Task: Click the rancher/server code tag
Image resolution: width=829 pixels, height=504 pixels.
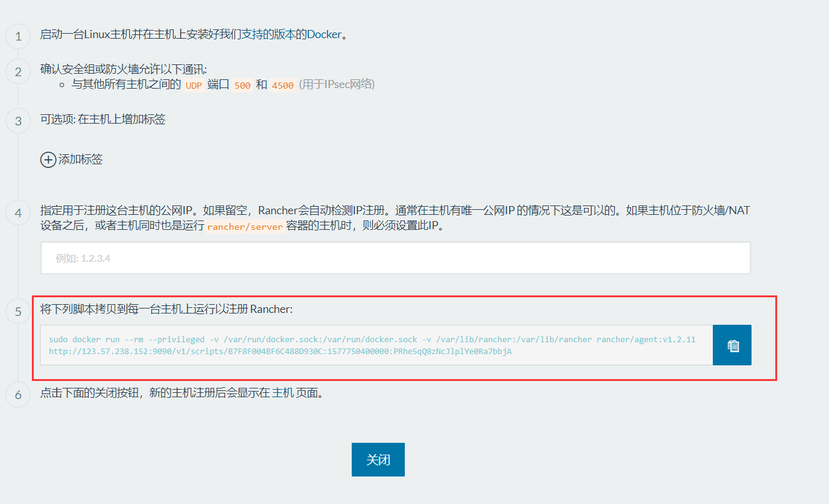Action: [x=245, y=227]
